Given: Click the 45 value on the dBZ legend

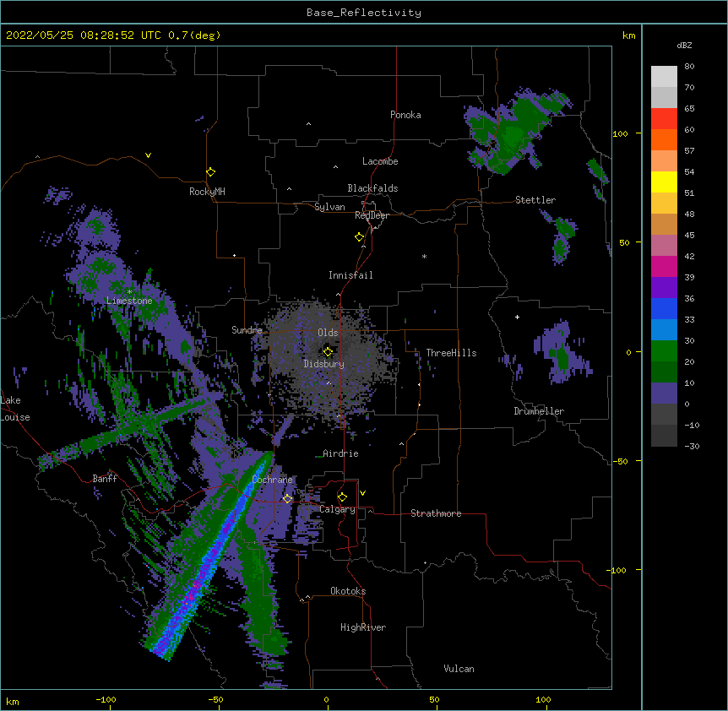Looking at the screenshot, I should pyautogui.click(x=689, y=236).
